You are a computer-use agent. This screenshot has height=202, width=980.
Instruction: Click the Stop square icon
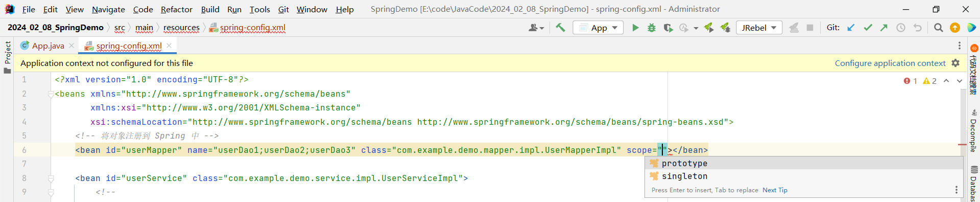[810, 28]
